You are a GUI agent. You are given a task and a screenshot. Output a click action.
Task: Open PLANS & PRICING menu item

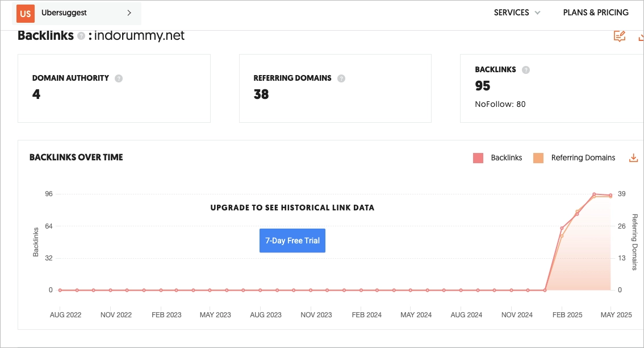coord(596,12)
